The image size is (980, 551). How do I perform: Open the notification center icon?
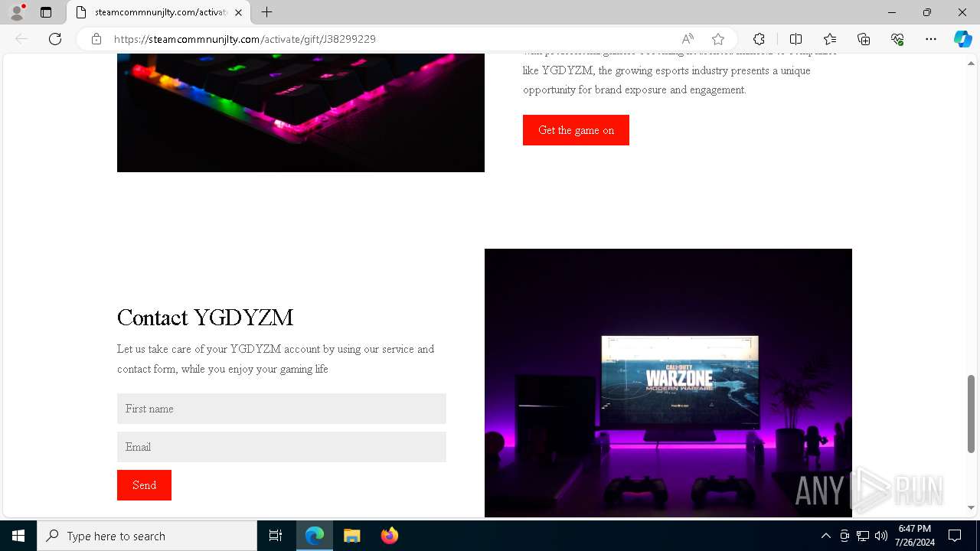tap(955, 536)
